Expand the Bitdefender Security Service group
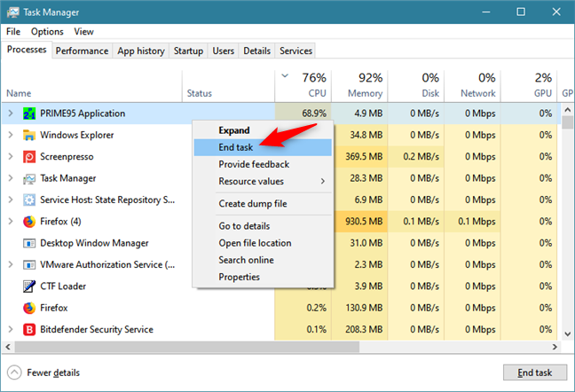575x392 pixels. tap(11, 329)
